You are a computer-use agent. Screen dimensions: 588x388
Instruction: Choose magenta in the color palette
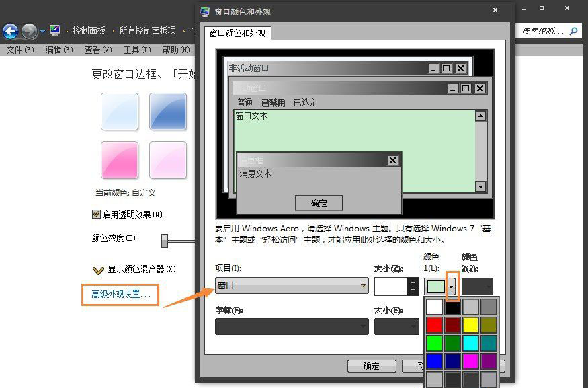(x=470, y=361)
